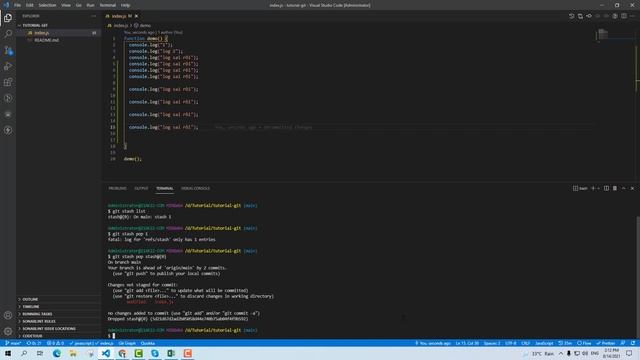The image size is (640, 360).
Task: Select language mode JavaScript in status bar
Action: (544, 343)
